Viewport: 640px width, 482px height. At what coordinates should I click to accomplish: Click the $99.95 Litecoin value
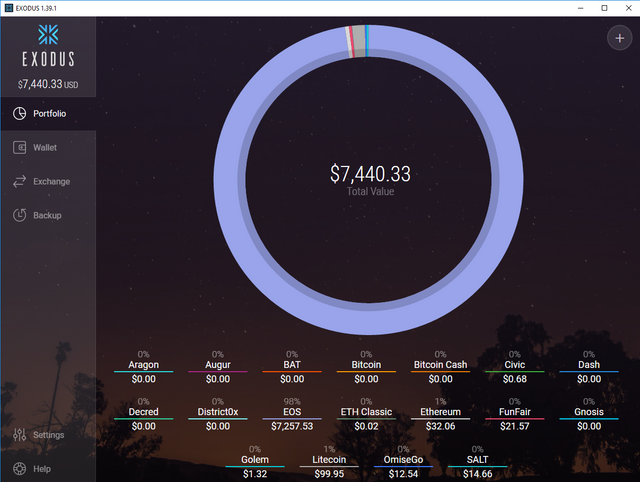(329, 474)
